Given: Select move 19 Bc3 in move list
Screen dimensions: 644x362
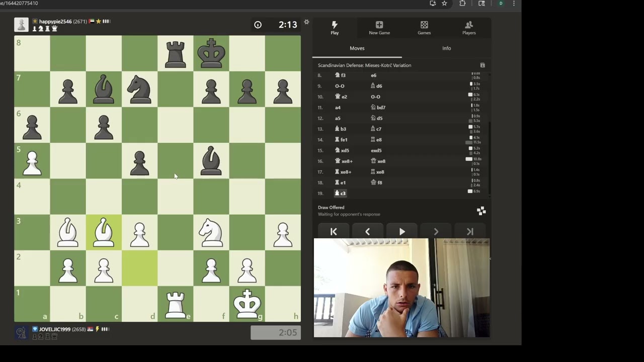Looking at the screenshot, I should coord(341,193).
